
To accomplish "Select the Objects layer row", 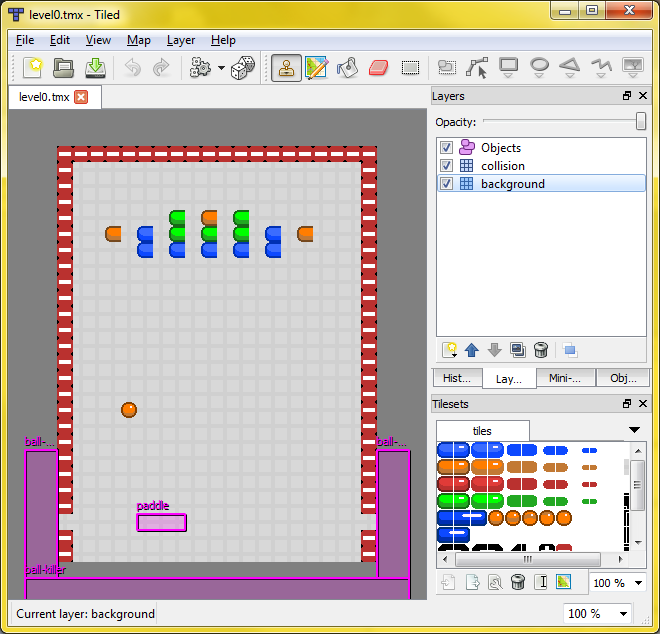I will pyautogui.click(x=541, y=147).
